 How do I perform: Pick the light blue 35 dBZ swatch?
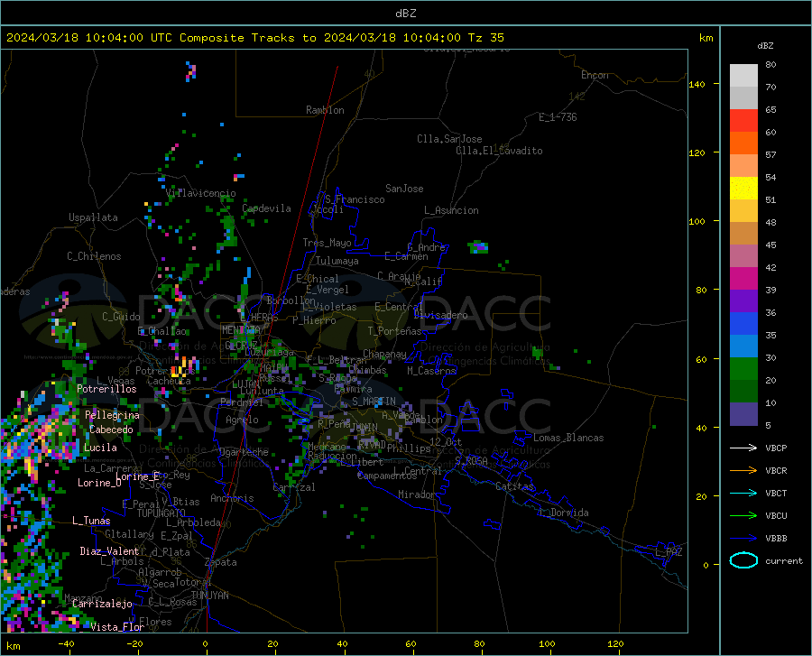[x=743, y=346]
